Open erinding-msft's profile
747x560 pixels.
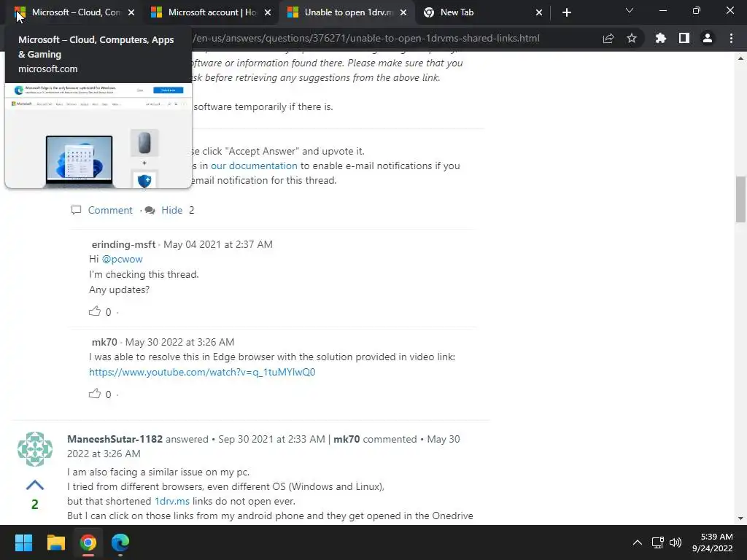click(x=123, y=244)
